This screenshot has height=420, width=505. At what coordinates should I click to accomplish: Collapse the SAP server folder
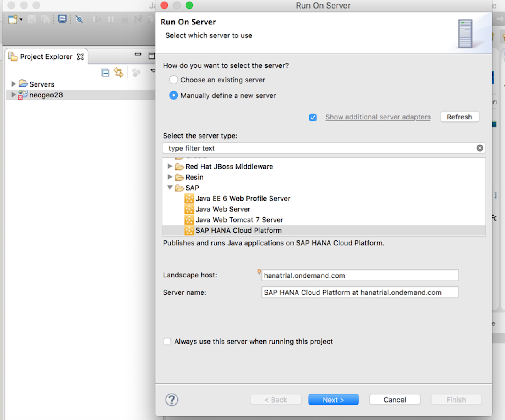[170, 188]
